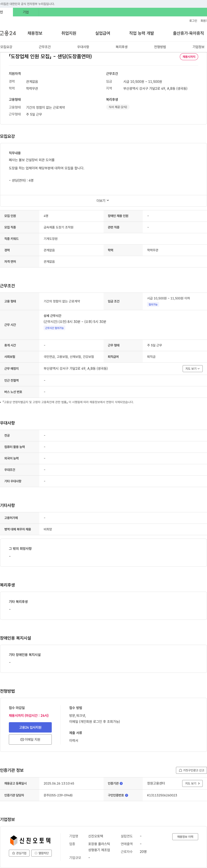The height and width of the screenshot is (868, 207).
Task: Click the contact 문주(055-239-0948)
Action: tap(58, 795)
